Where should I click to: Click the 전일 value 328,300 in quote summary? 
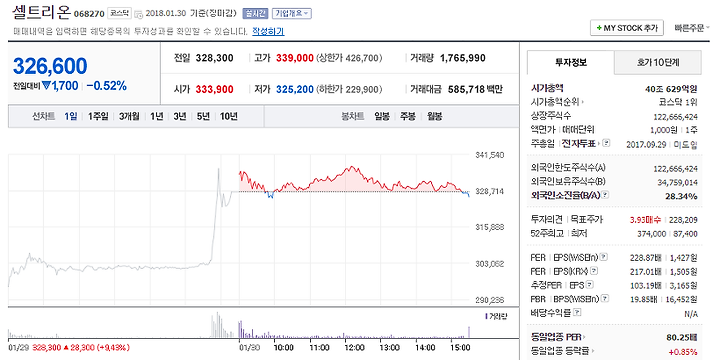pyautogui.click(x=214, y=58)
